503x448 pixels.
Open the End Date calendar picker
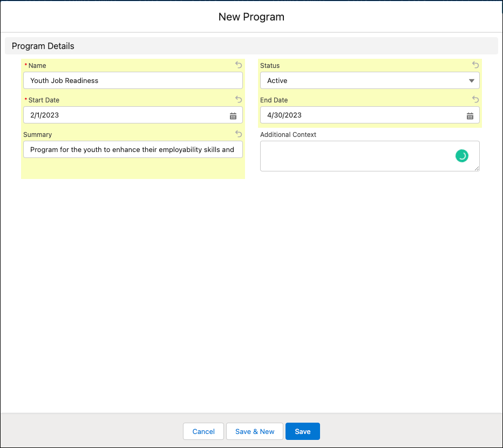pyautogui.click(x=470, y=115)
